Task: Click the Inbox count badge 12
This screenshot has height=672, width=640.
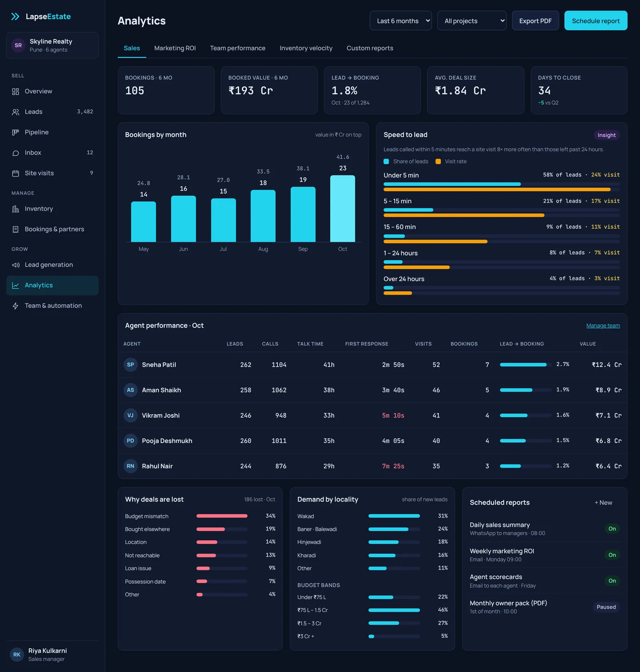Action: click(x=90, y=152)
